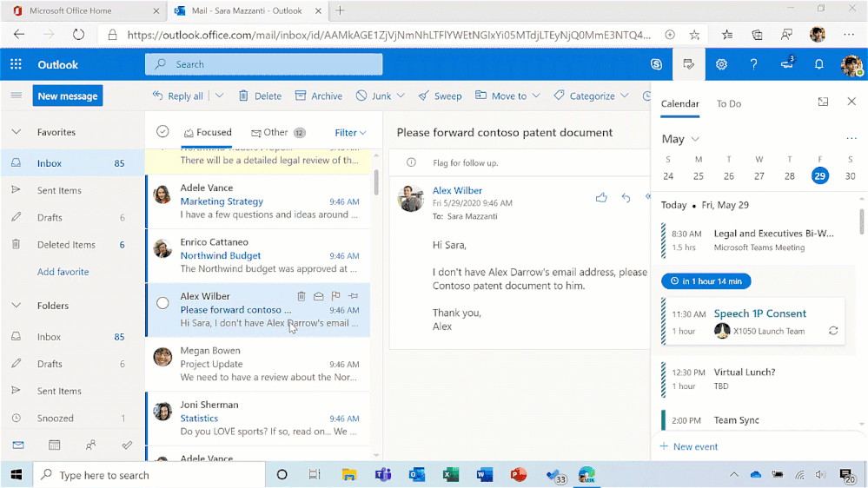Click the message list scrollbar
The height and width of the screenshot is (488, 868).
(376, 182)
